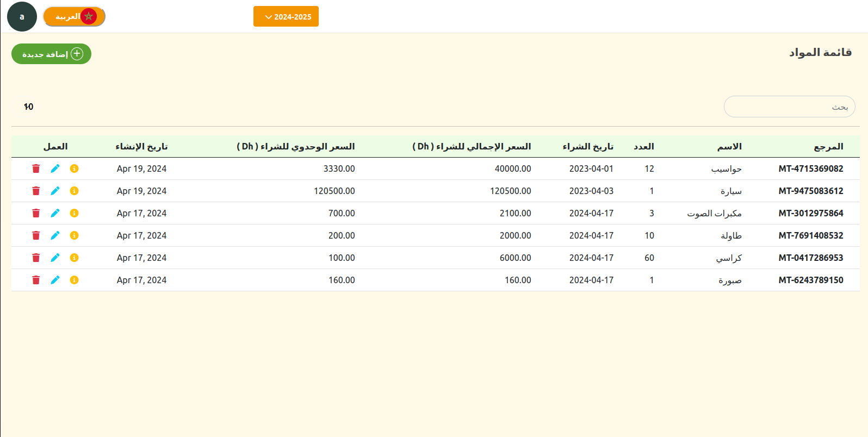Screen dimensions: 868x437
Task: Open the rows-per-page selector showing 10
Action: click(28, 107)
